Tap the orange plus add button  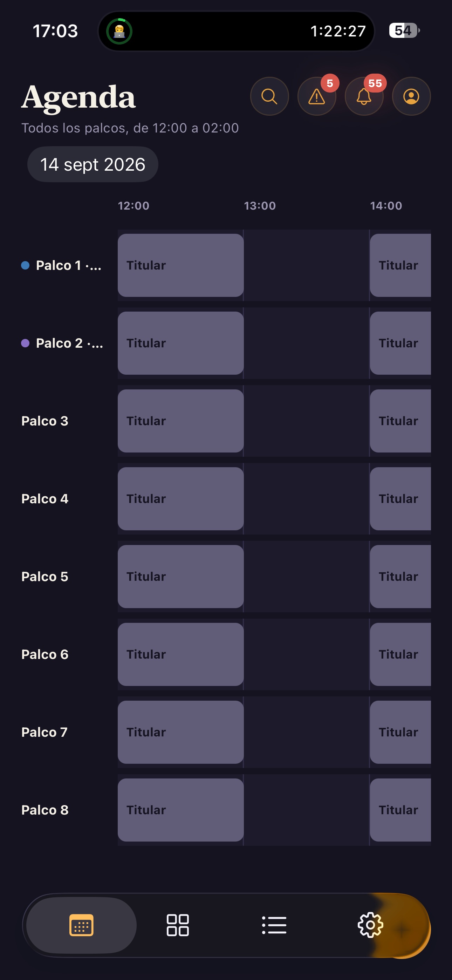[x=402, y=930]
